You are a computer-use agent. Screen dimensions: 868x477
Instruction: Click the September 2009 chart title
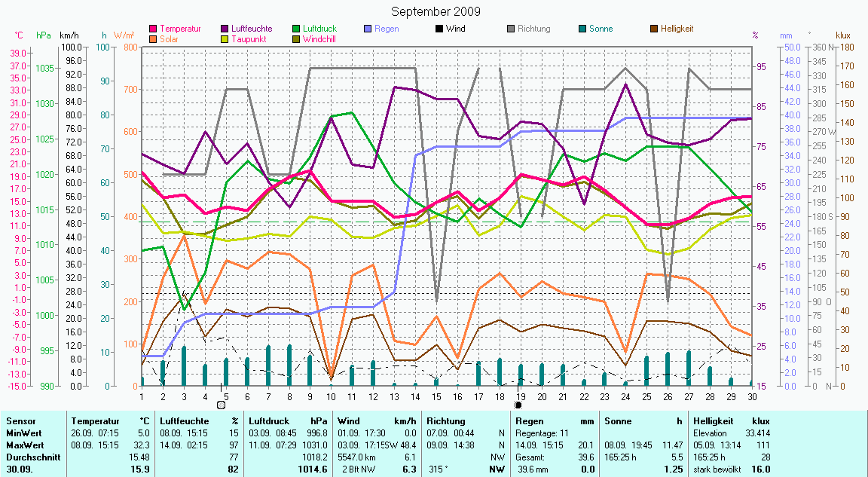tap(436, 12)
